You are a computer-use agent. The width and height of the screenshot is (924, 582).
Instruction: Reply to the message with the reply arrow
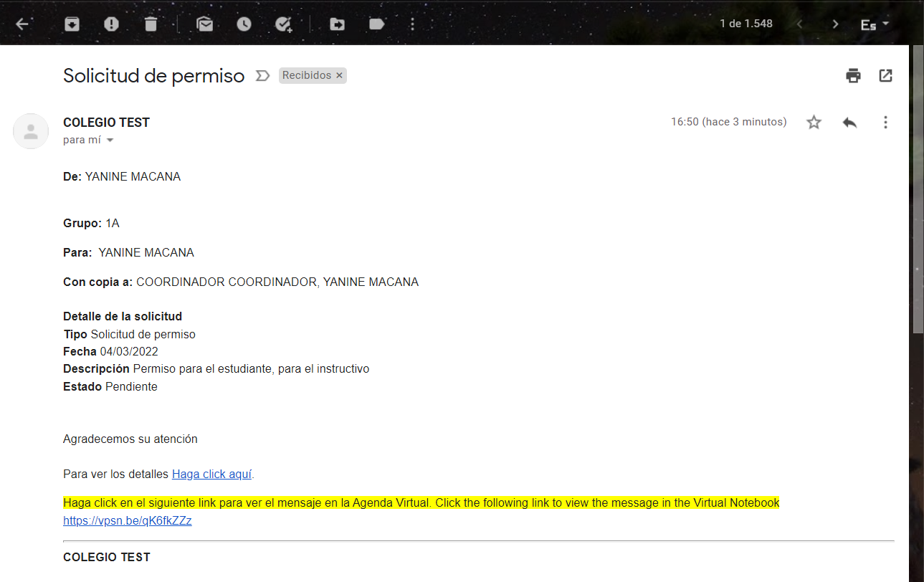click(850, 123)
